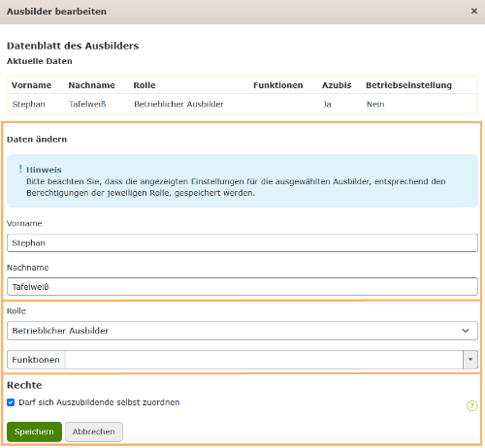Screen dimensions: 485x448
Task: Click the 'Hinweis' title text
Action: [44, 170]
